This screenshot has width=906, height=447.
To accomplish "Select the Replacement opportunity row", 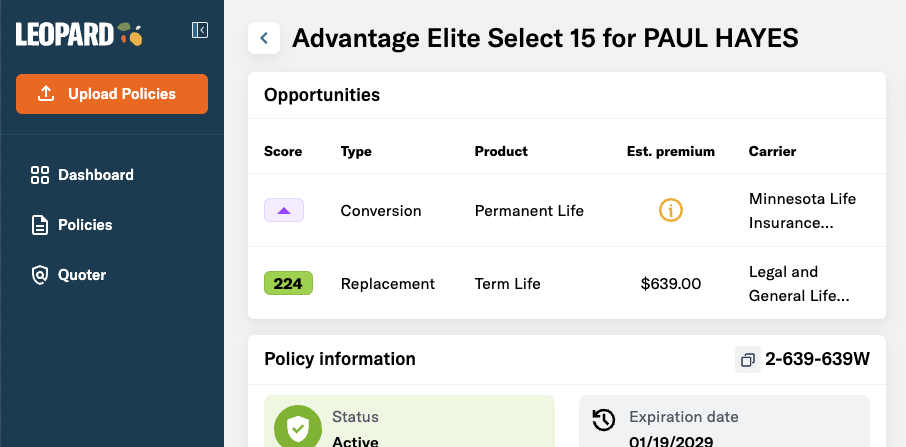I will (388, 284).
